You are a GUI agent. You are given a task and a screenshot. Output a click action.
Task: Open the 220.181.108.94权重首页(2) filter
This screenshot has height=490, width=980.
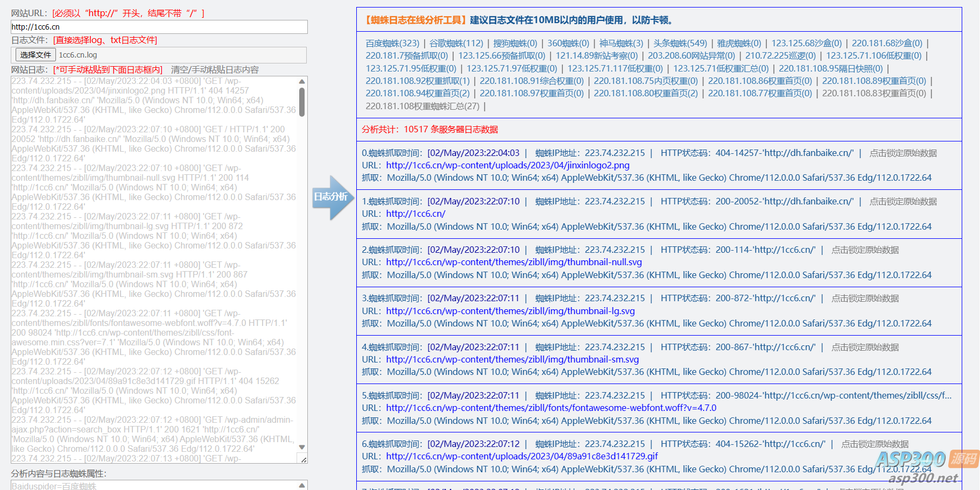click(x=418, y=94)
